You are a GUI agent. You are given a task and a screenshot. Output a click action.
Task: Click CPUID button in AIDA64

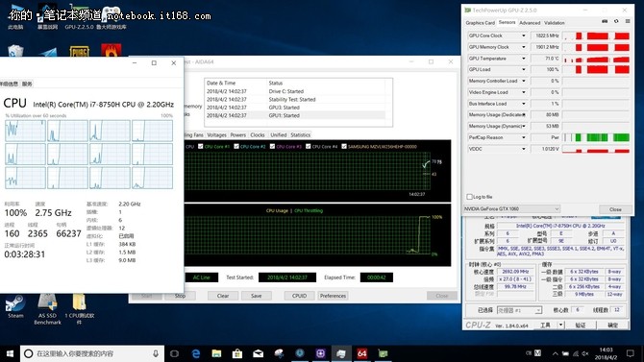(x=299, y=296)
